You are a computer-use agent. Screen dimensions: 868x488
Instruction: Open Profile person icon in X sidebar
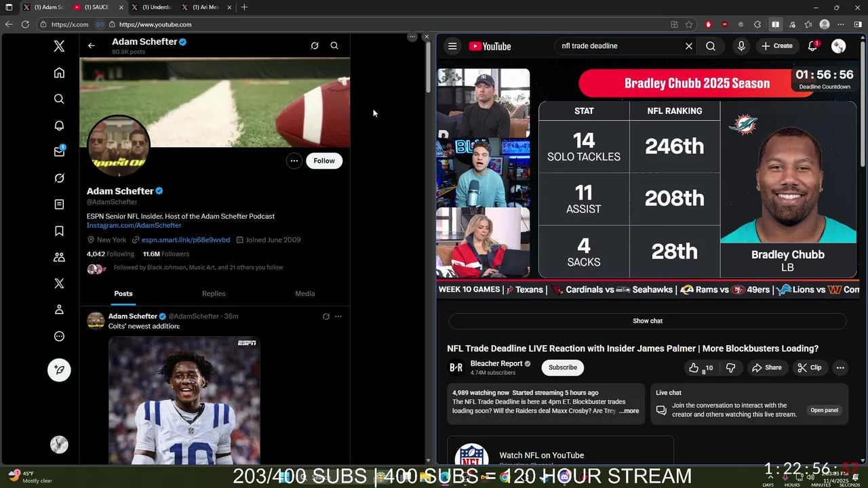(59, 310)
